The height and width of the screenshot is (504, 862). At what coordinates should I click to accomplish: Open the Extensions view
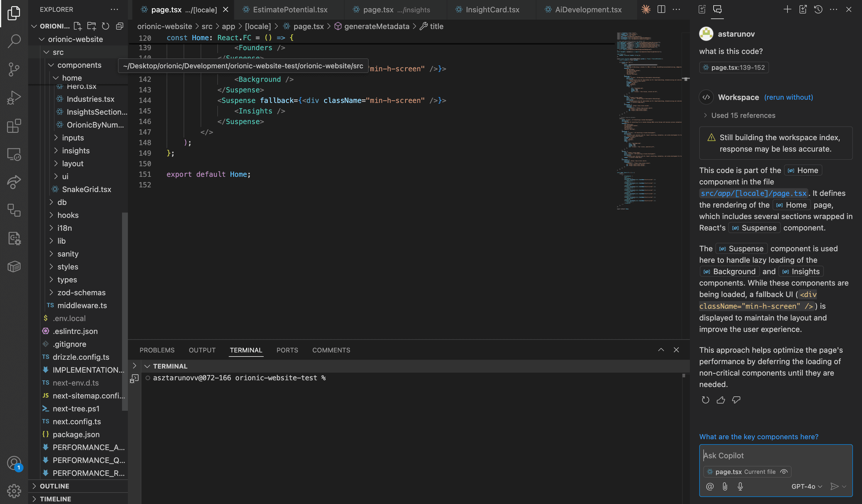14,126
